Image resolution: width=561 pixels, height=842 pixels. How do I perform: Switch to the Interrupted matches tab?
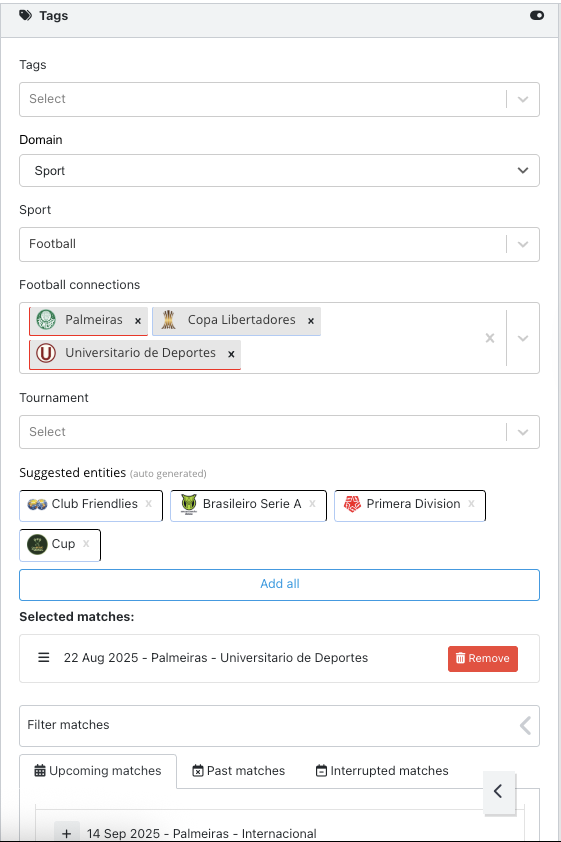pos(382,771)
